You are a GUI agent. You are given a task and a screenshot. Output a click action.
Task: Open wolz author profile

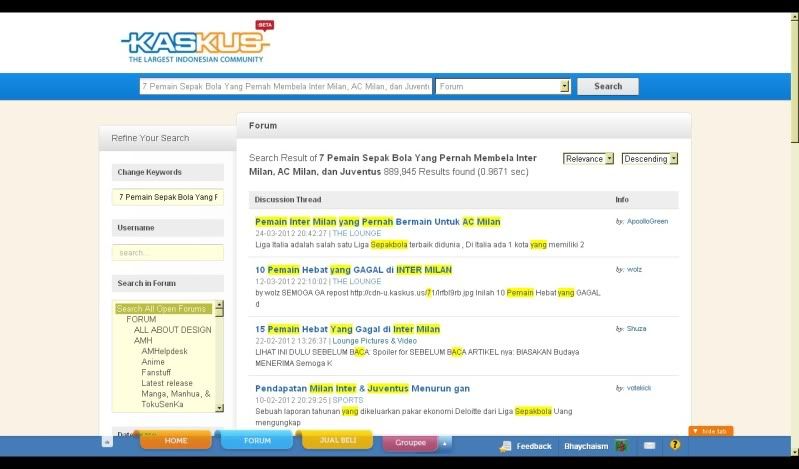(x=634, y=269)
